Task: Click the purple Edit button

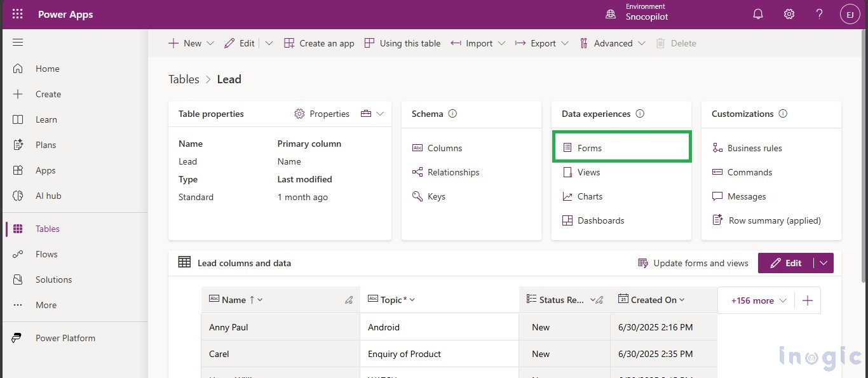Action: tap(785, 263)
